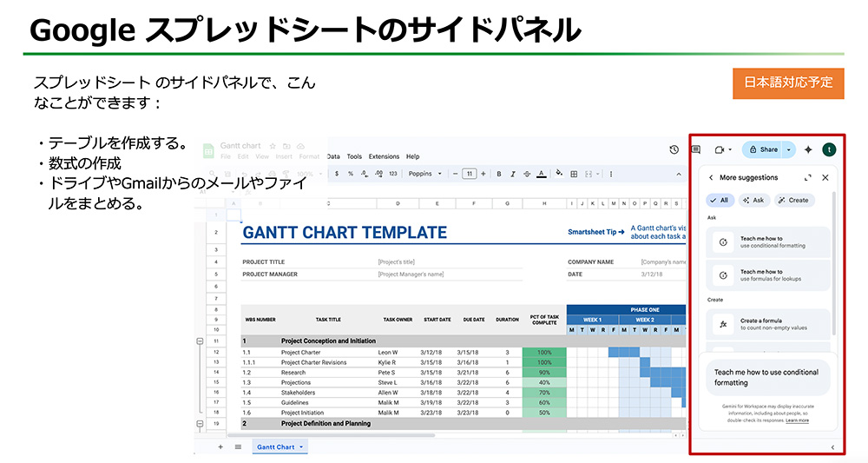Close the More suggestions panel

pos(825,178)
